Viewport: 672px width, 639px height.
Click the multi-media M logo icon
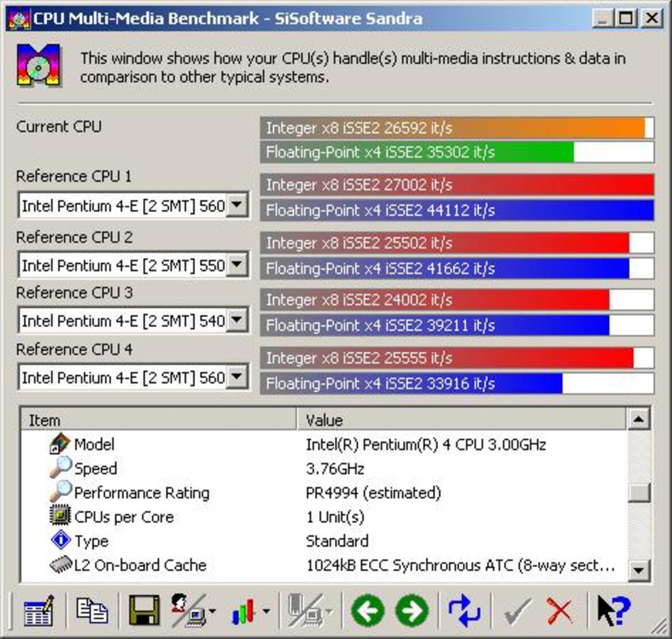[38, 65]
